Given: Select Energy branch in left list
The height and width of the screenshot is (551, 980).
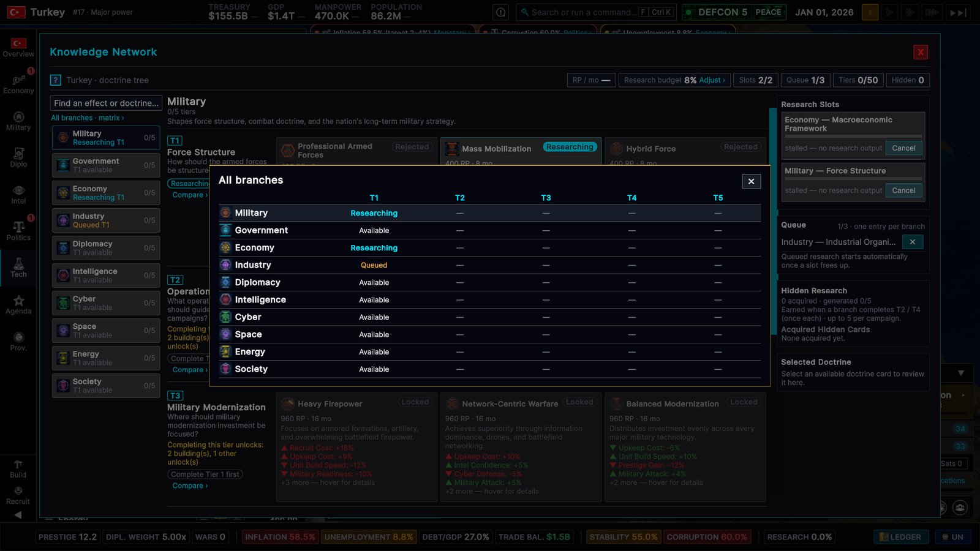Looking at the screenshot, I should click(x=106, y=358).
